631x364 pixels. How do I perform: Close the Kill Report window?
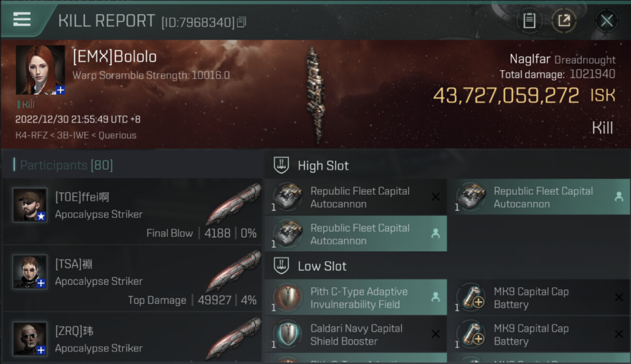[x=607, y=21]
